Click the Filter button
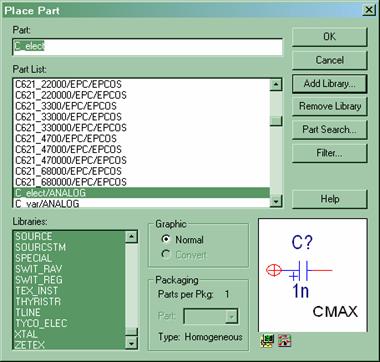Image resolution: width=380 pixels, height=362 pixels. [330, 153]
